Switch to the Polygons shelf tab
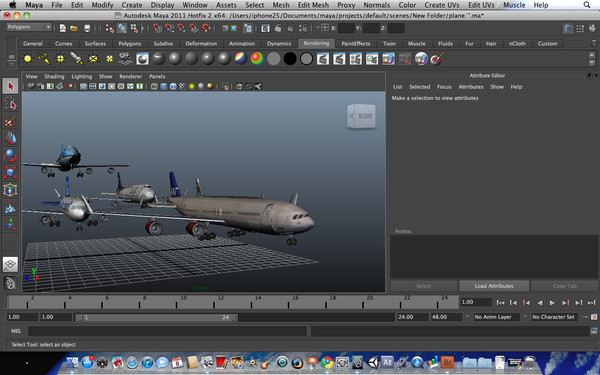The image size is (600, 375). pyautogui.click(x=130, y=44)
